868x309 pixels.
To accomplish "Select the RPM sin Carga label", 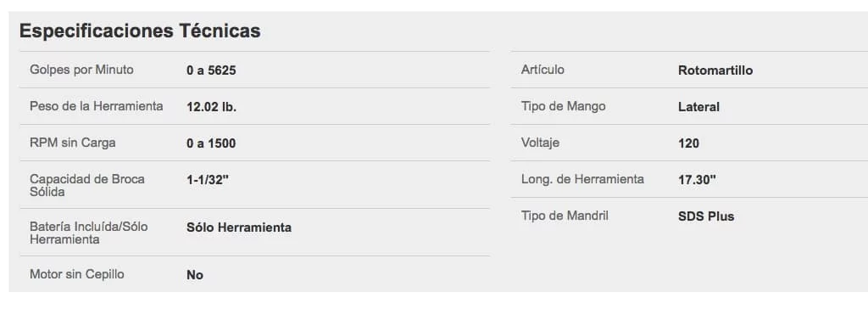I will coord(73,143).
